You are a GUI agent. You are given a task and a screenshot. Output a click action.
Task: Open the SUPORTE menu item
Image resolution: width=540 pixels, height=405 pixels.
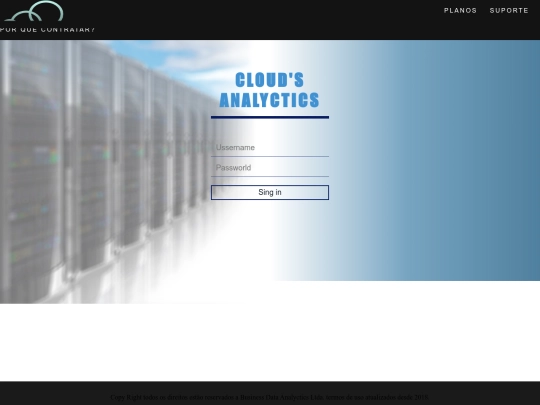pyautogui.click(x=509, y=11)
